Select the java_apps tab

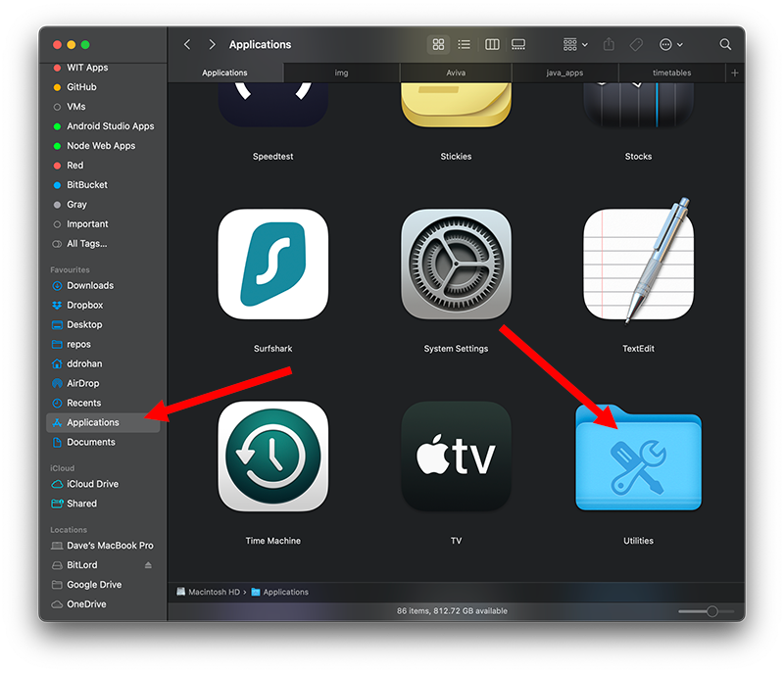click(565, 73)
